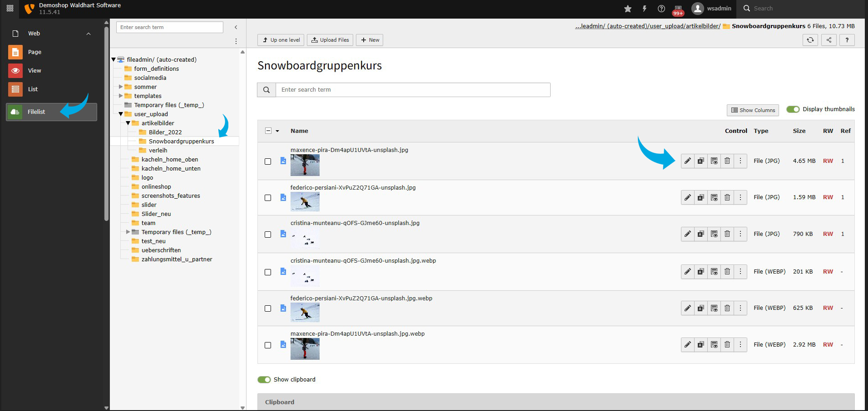The height and width of the screenshot is (411, 868).
Task: Toggle select-all checkbox in header
Action: tap(268, 131)
